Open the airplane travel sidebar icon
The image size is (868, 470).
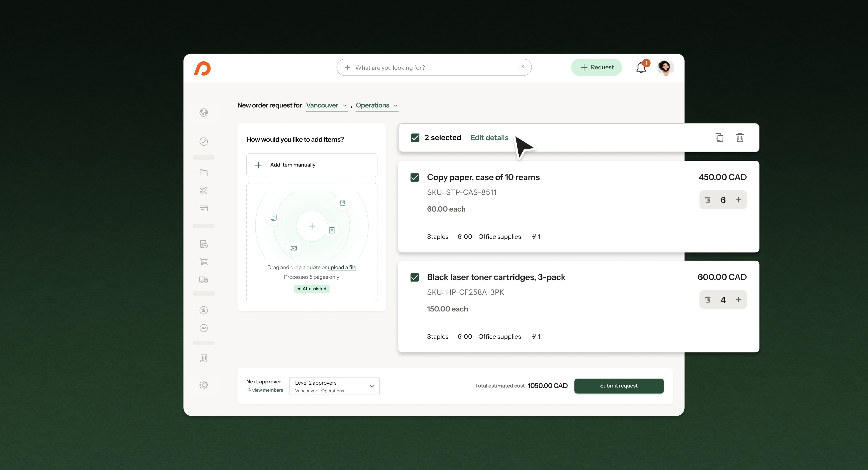pyautogui.click(x=203, y=191)
